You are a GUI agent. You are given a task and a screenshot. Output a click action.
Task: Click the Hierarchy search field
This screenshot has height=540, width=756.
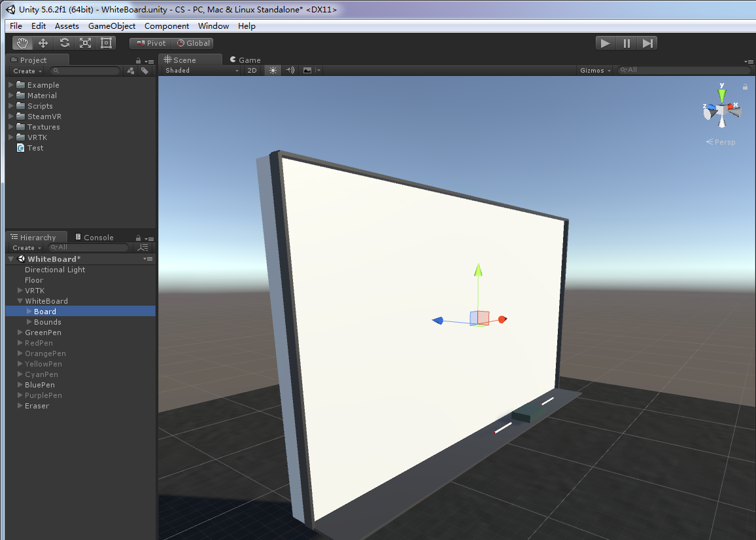89,247
